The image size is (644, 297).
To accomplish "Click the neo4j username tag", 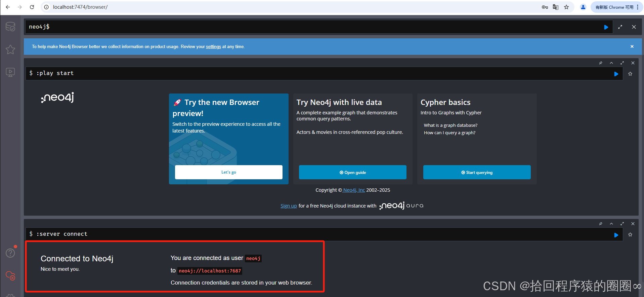I will coord(253,258).
